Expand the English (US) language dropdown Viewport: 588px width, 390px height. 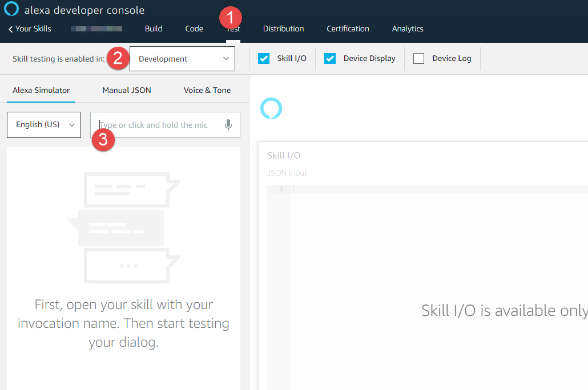point(44,125)
